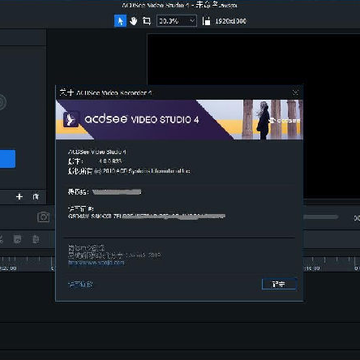This screenshot has height=360, width=360.
Task: Click the timeline ruler left of the dialog
Action: 27,264
